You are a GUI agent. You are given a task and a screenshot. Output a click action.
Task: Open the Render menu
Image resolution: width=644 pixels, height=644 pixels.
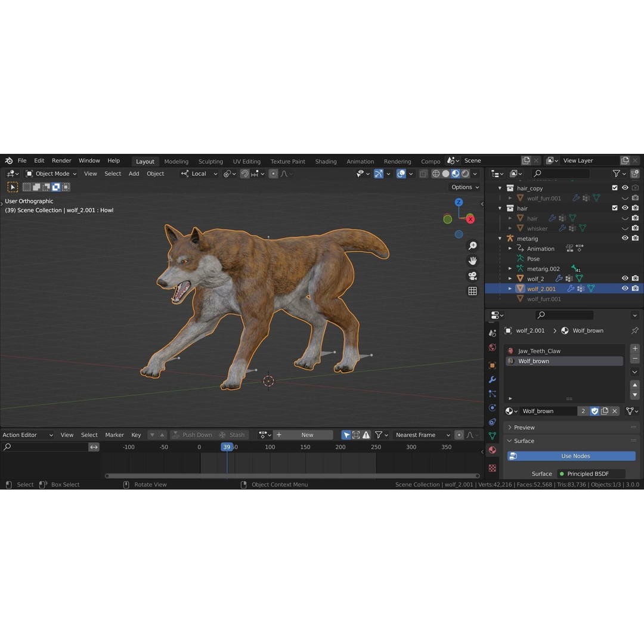[61, 160]
